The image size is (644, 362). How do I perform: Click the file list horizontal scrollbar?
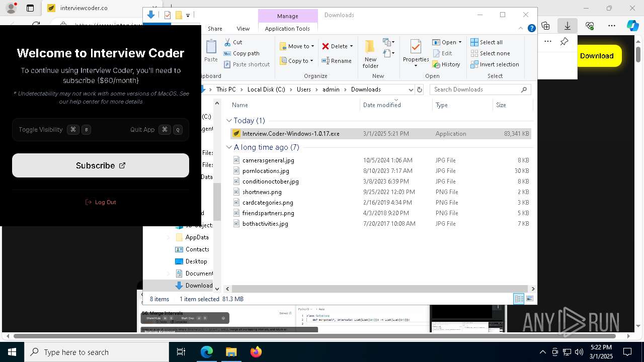tap(380, 289)
